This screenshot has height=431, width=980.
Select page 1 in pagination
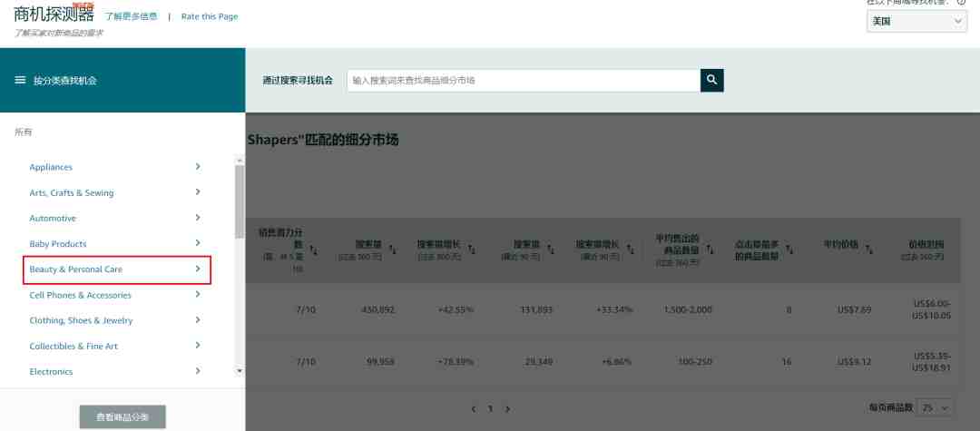pyautogui.click(x=491, y=408)
